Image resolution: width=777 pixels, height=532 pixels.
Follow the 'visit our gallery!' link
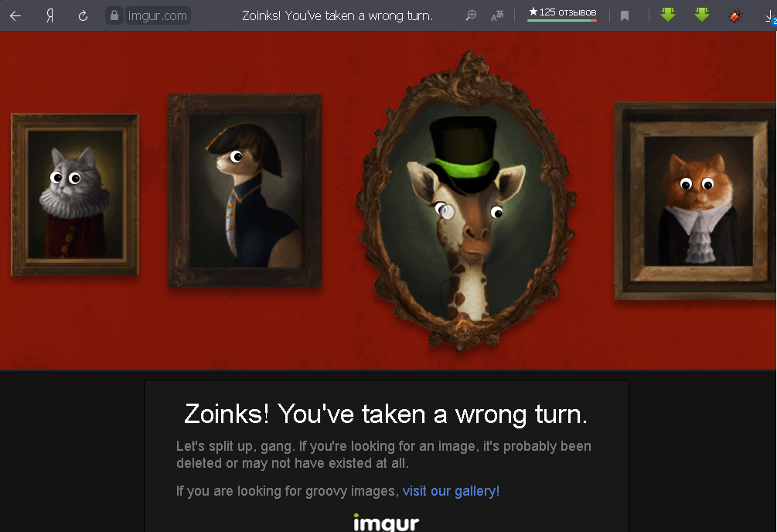click(451, 491)
